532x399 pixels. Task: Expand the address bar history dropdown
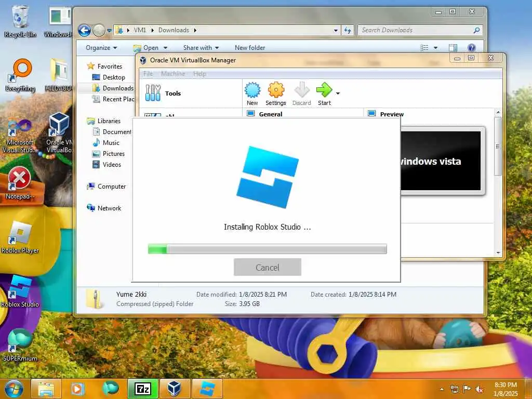point(336,30)
